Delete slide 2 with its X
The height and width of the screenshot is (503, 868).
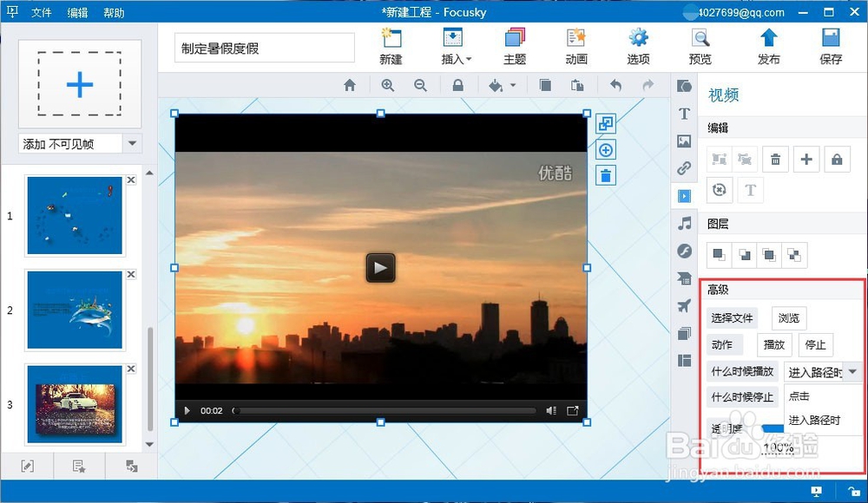pos(131,274)
